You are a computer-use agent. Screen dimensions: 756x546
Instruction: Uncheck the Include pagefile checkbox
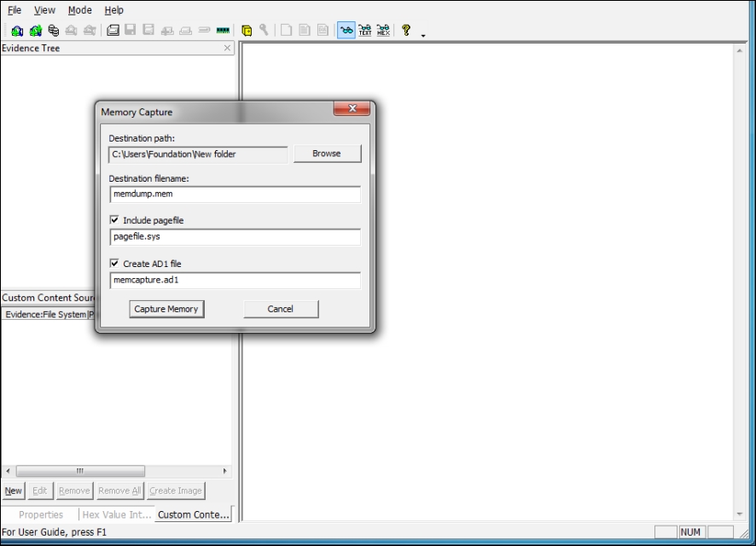pos(114,220)
